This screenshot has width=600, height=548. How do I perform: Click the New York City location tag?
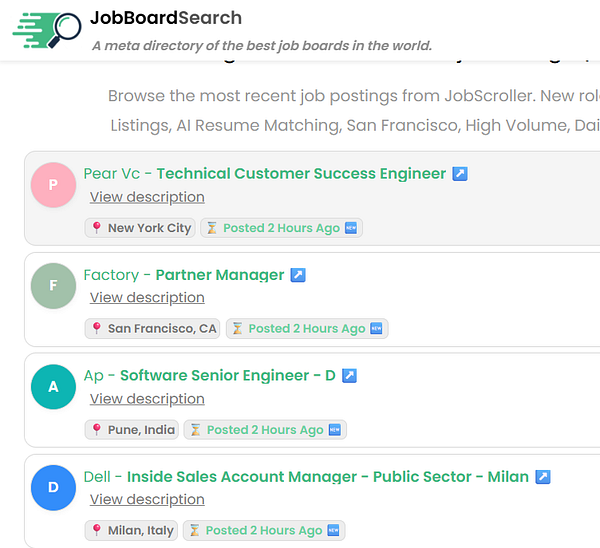pyautogui.click(x=140, y=228)
